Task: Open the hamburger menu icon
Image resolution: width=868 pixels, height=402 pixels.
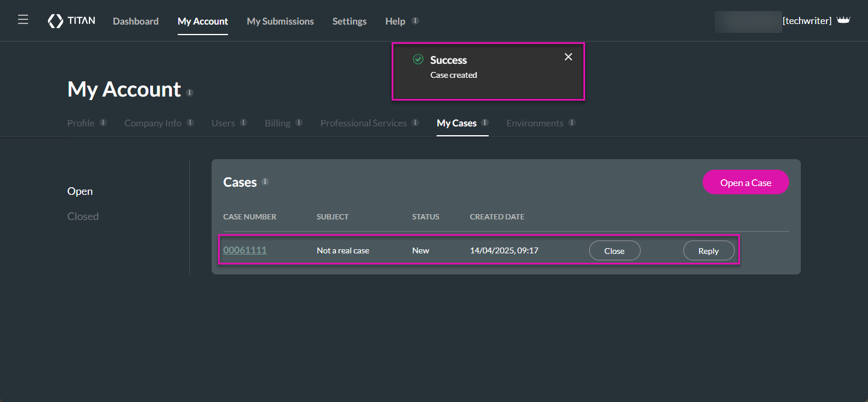Action: click(23, 20)
